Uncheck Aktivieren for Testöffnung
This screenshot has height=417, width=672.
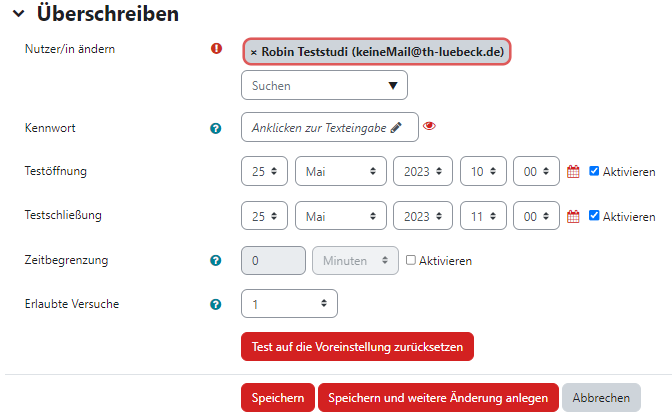[594, 171]
